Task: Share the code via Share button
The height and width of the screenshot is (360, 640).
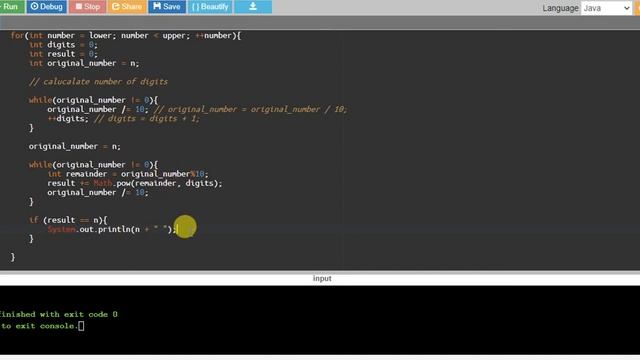Action: point(127,7)
